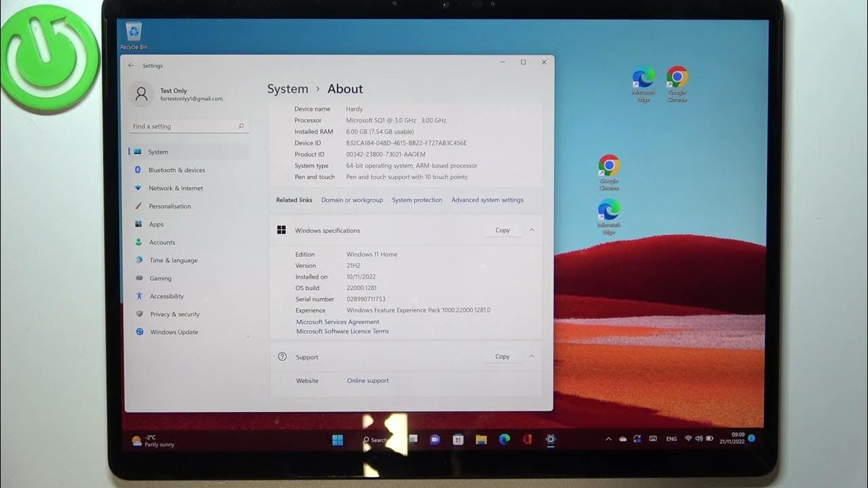The image size is (868, 488).
Task: Click the version value 21H2
Action: click(x=354, y=266)
